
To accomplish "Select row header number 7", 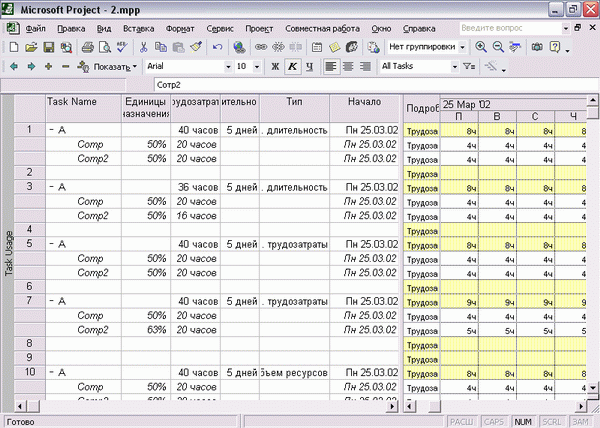I will 29,301.
